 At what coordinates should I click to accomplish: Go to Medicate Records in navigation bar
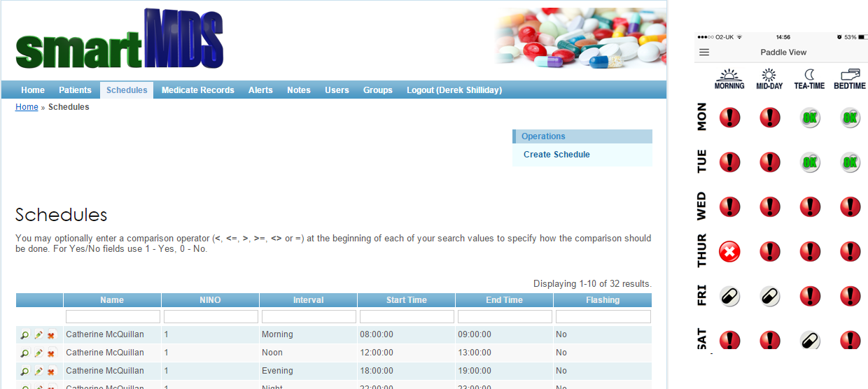click(197, 90)
